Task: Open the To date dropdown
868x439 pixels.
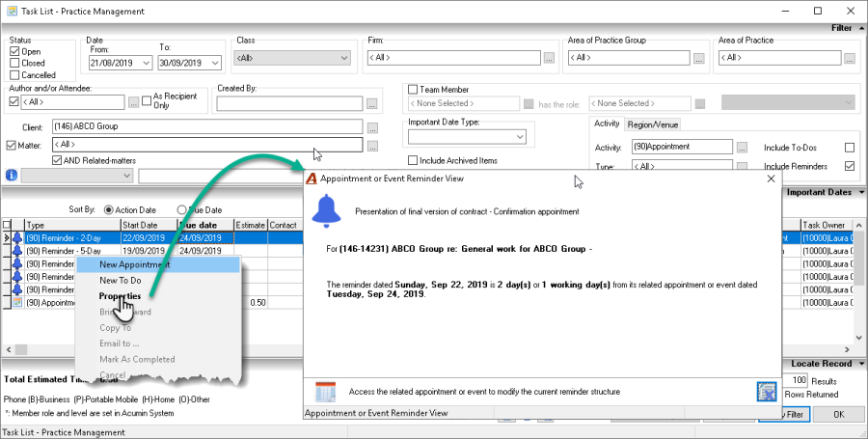Action: click(215, 63)
